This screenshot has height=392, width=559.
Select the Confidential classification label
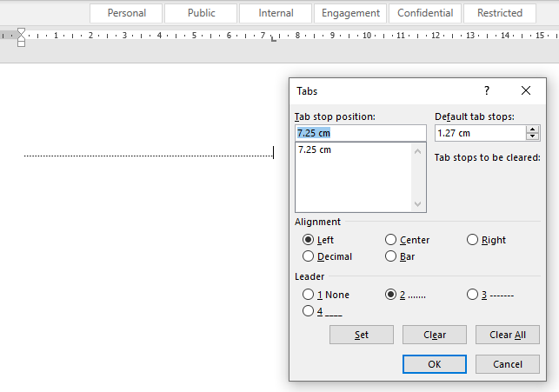point(425,13)
